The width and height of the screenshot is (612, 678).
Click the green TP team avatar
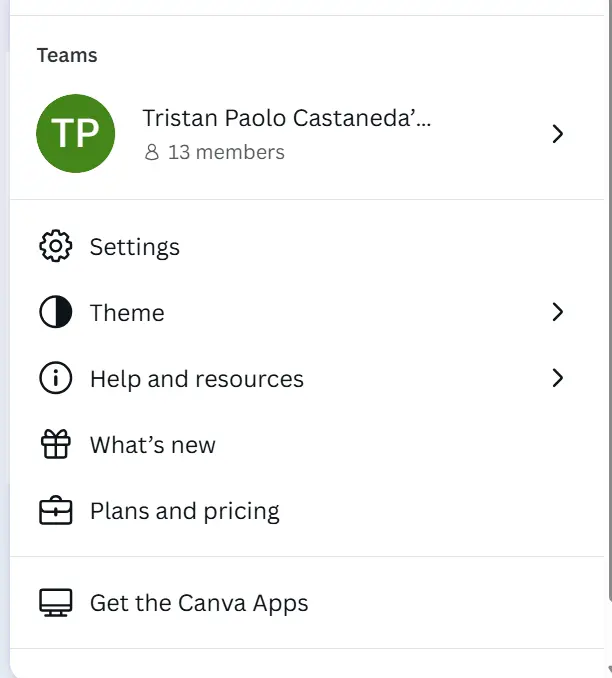click(76, 134)
